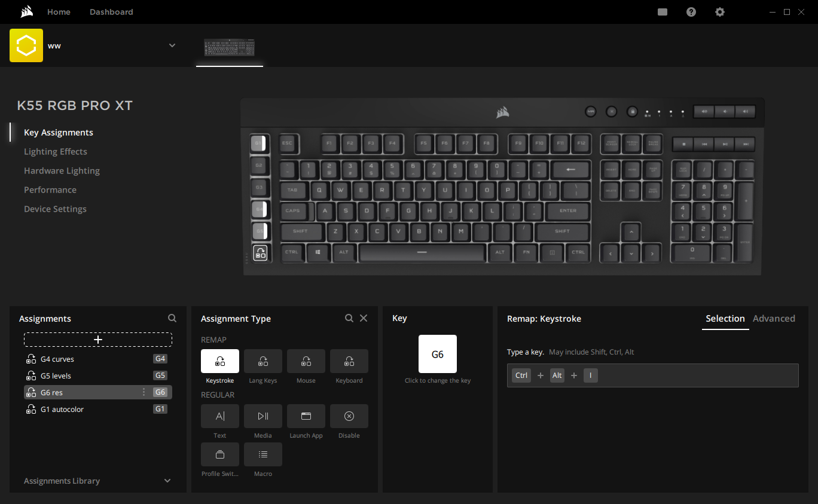Click the yellow ww profile icon

click(x=26, y=45)
